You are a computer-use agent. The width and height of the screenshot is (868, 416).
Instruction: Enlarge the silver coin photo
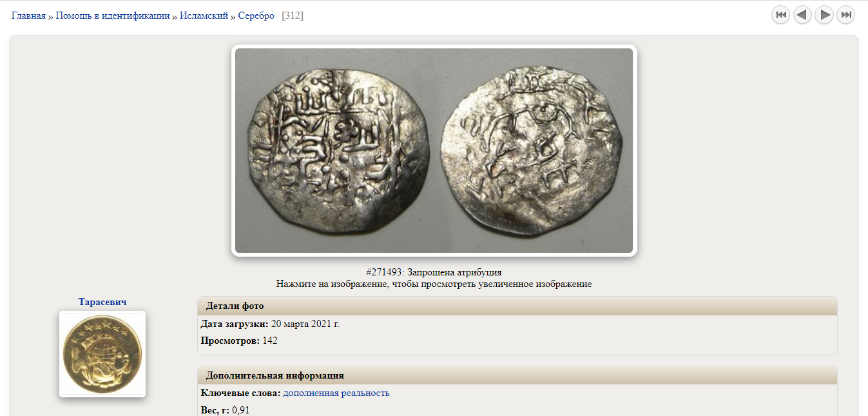pyautogui.click(x=434, y=150)
